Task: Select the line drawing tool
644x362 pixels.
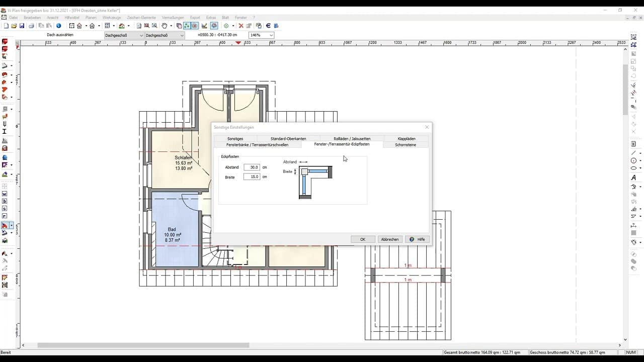Action: click(633, 153)
